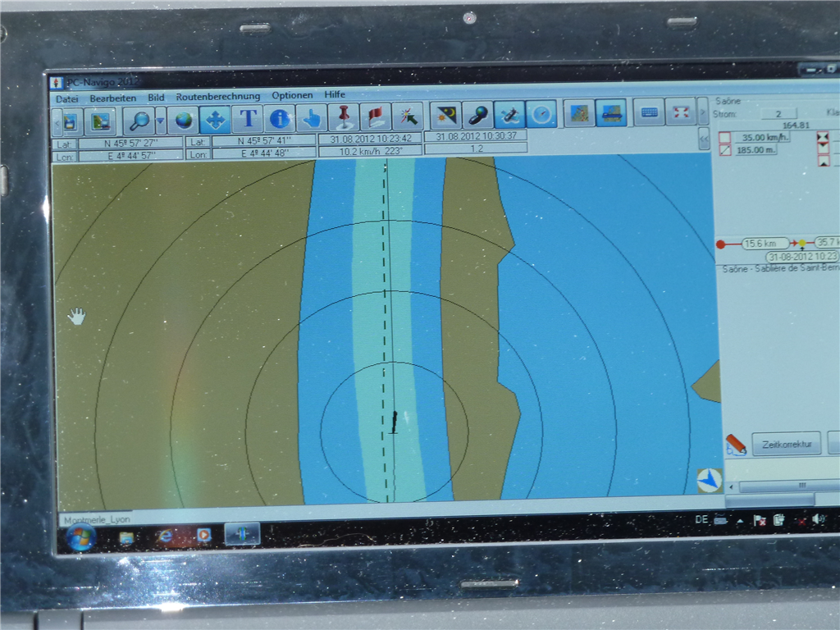The image size is (840, 630).
Task: Expand toolbar overflow right arrow
Action: [702, 112]
